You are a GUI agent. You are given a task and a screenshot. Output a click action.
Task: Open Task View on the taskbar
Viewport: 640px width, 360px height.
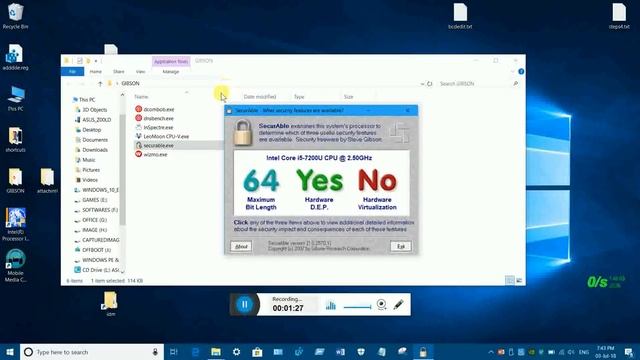pos(173,352)
